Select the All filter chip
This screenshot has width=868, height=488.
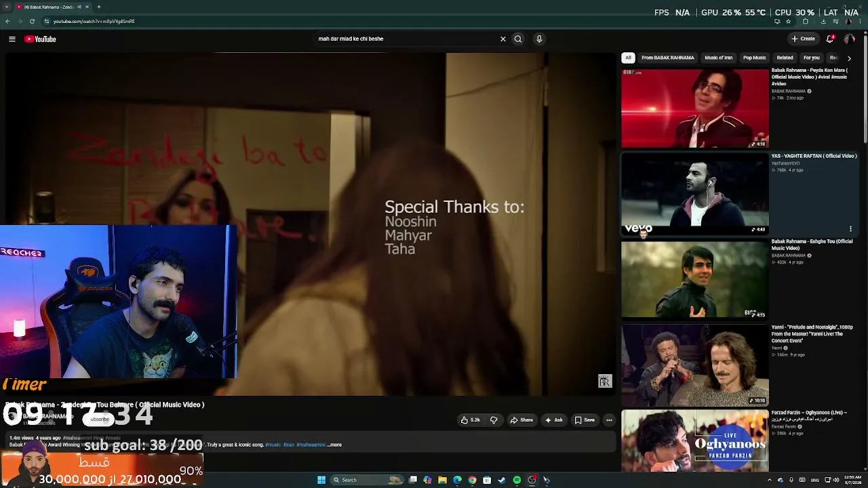(628, 58)
